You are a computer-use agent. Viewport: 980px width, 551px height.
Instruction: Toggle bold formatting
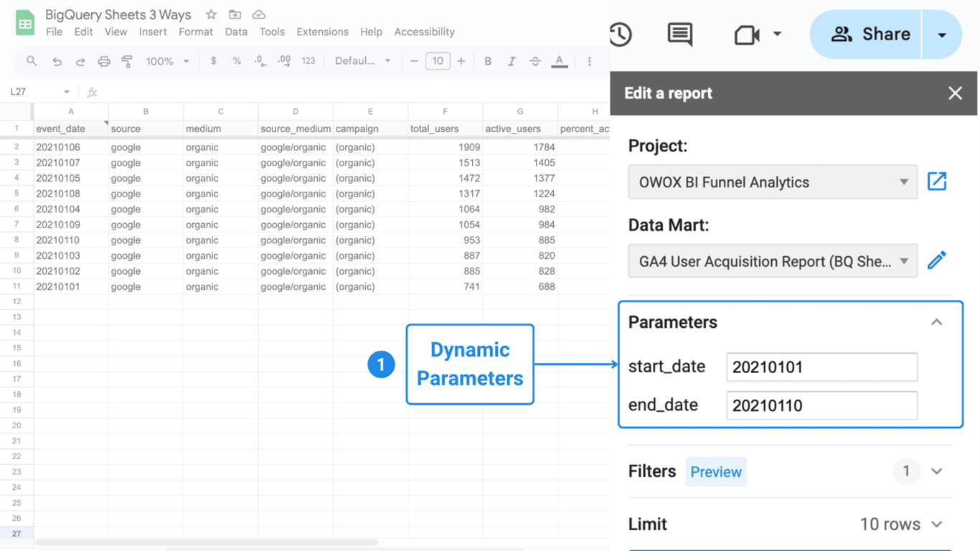point(488,62)
